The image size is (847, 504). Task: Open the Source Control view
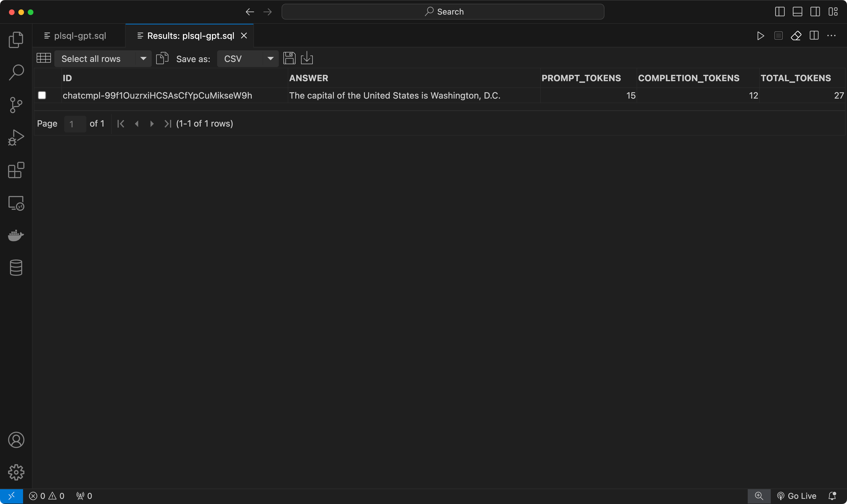[16, 105]
